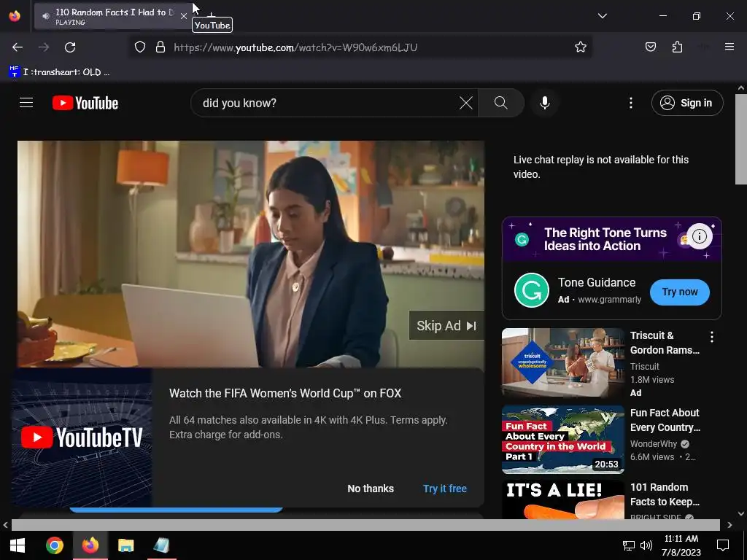The width and height of the screenshot is (747, 560).
Task: Click the horizontal scrollbar right arrow
Action: point(729,525)
